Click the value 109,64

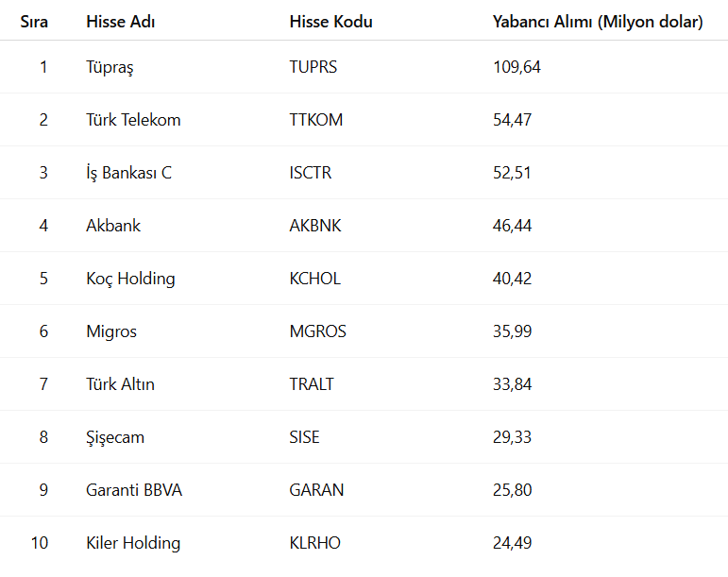(x=516, y=67)
